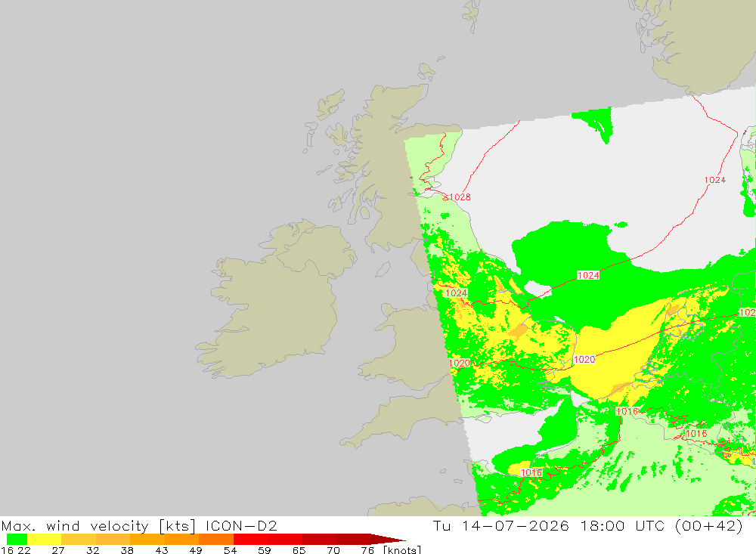The width and height of the screenshot is (756, 554).
Task: Pick the legend swatch between 38 and 43
Action: pyautogui.click(x=147, y=539)
